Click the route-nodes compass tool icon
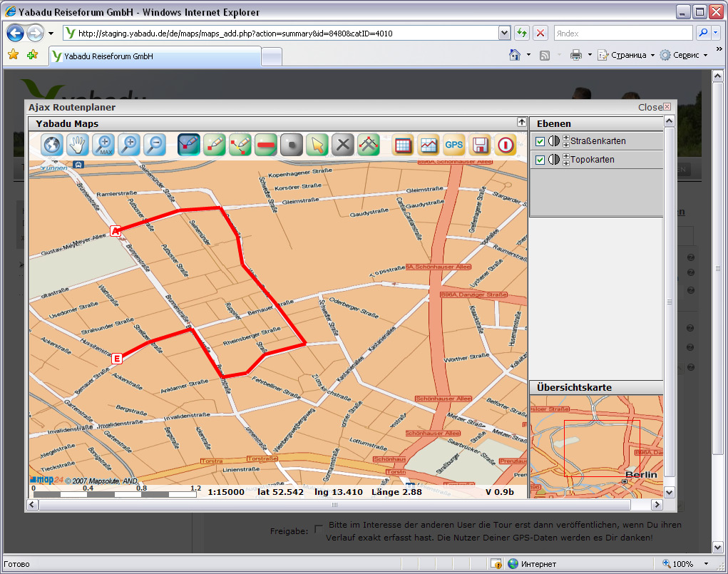728x574 pixels. (369, 145)
